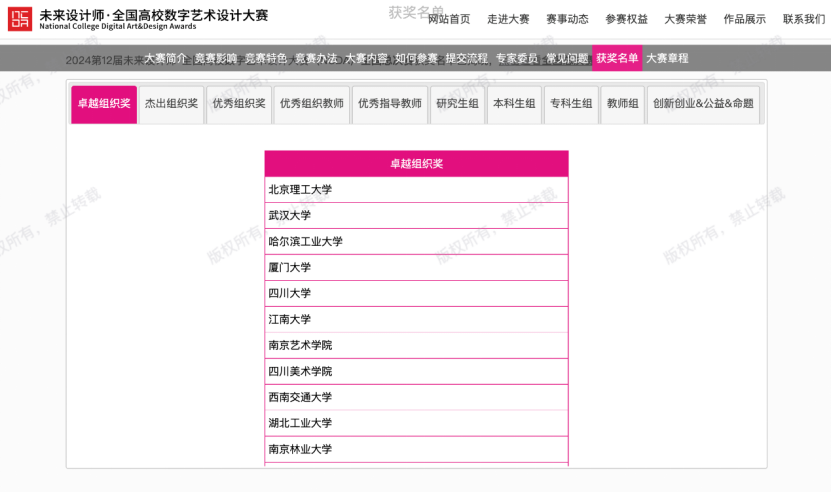Viewport: 831px width, 493px height.
Task: Select the 优秀组织奖 tab
Action: [239, 104]
